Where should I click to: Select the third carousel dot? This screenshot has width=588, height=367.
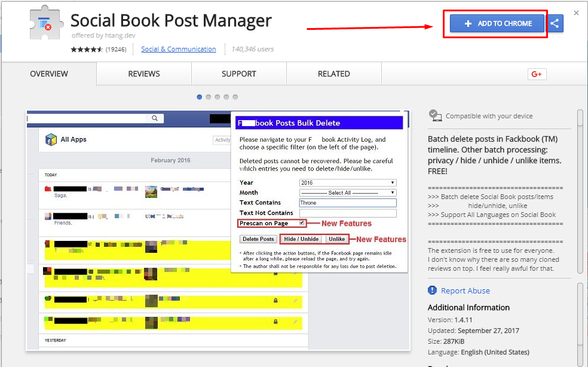[x=217, y=97]
